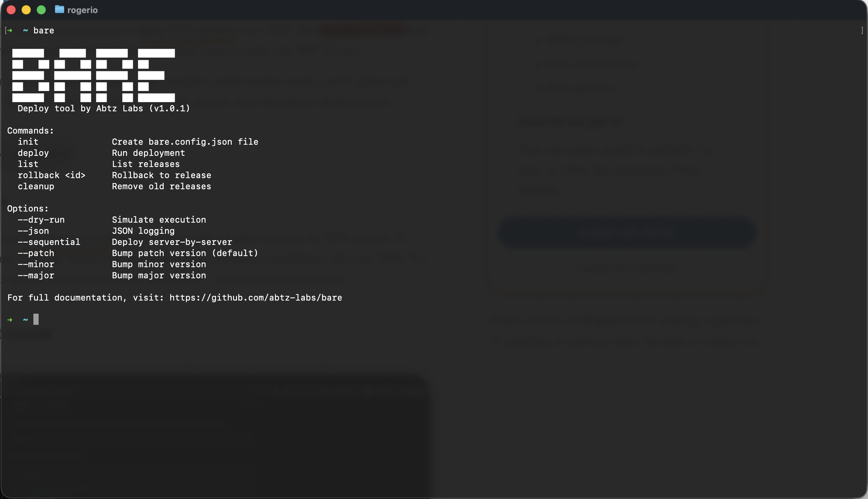Click the BARE ASCII art logo
868x499 pixels.
pyautogui.click(x=94, y=75)
